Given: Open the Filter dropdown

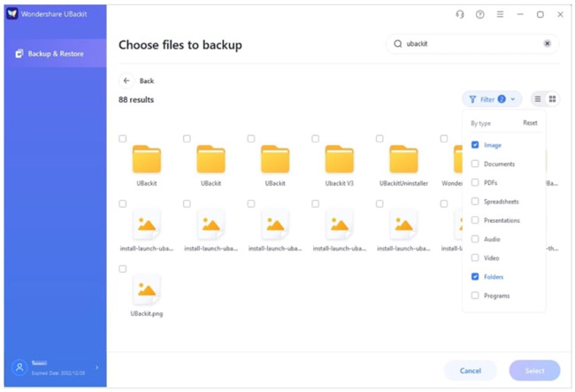Looking at the screenshot, I should tap(492, 99).
